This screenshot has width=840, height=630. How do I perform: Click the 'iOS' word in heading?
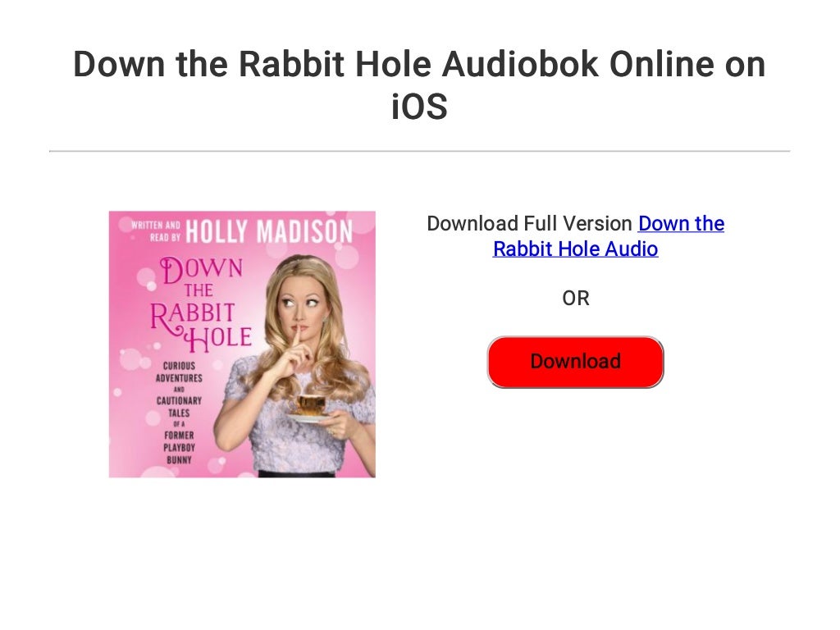click(x=419, y=107)
